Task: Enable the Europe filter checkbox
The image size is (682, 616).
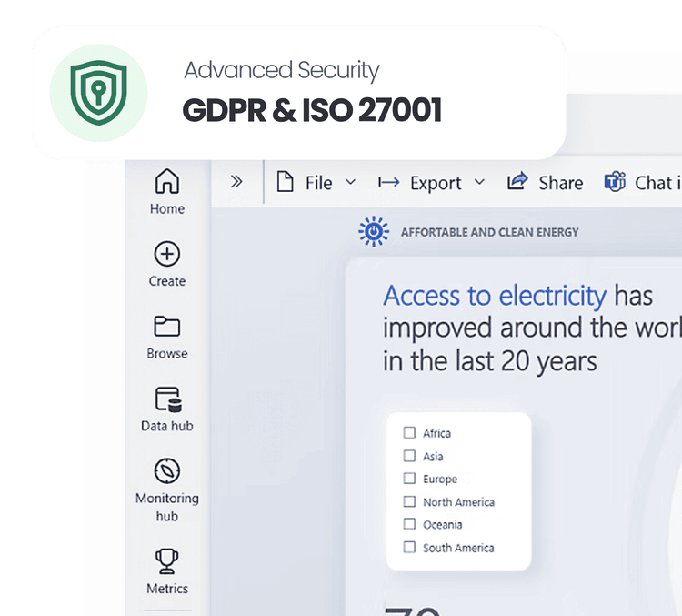Action: pyautogui.click(x=409, y=479)
